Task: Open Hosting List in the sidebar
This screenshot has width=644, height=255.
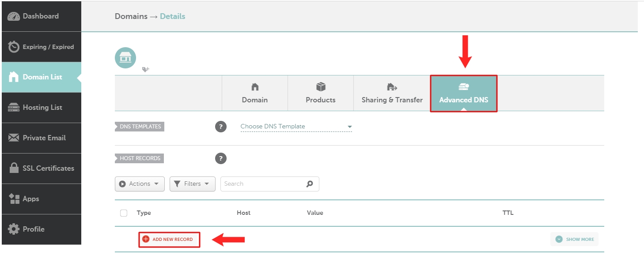Action: point(42,108)
